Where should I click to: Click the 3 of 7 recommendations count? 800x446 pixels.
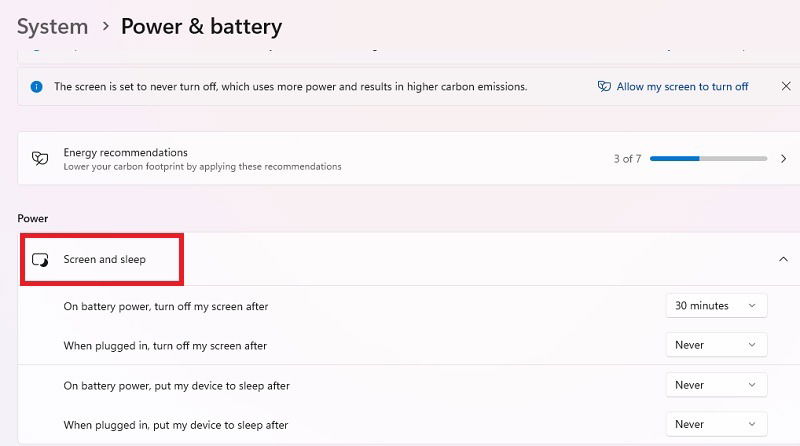[627, 159]
